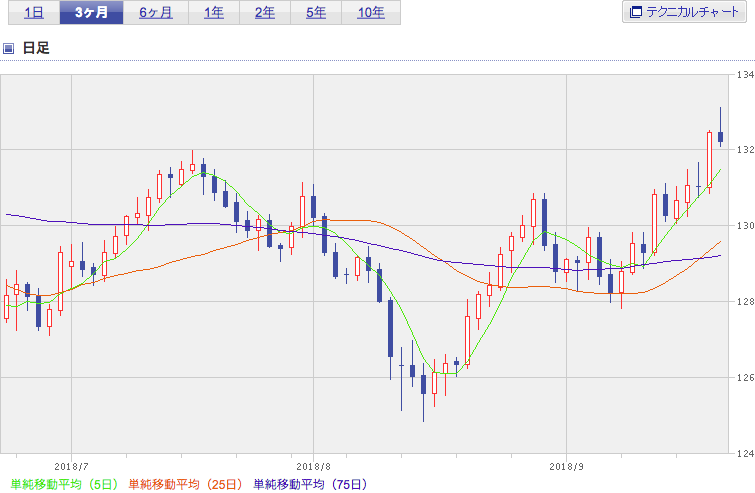Switch to the 1日 time range tab
This screenshot has height=493, width=755.
pyautogui.click(x=34, y=13)
